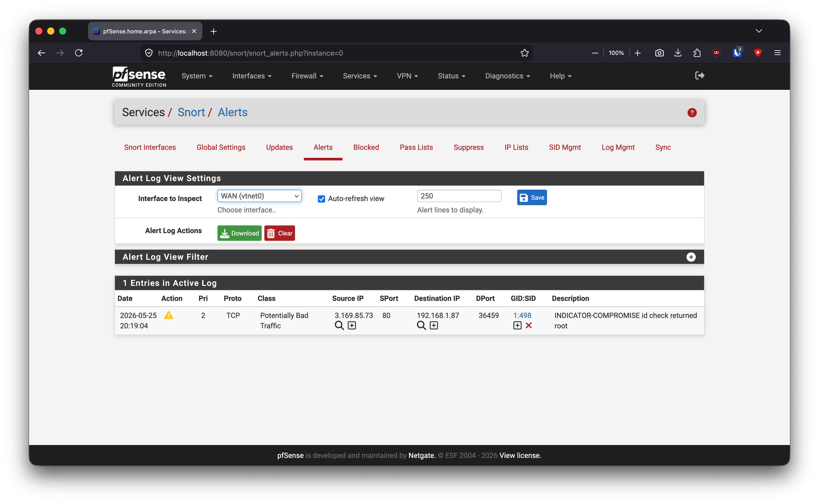
Task: Close the pfSense browser tab
Action: tap(194, 31)
